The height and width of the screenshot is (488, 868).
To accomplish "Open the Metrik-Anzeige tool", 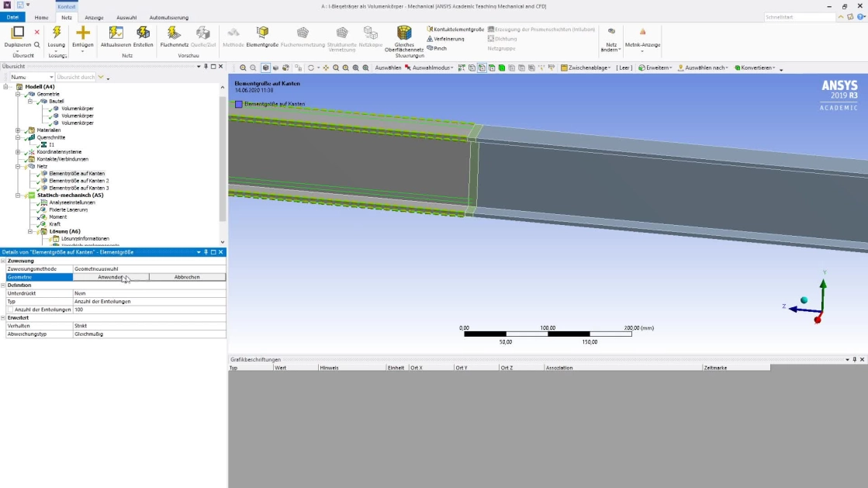I will pyautogui.click(x=642, y=39).
